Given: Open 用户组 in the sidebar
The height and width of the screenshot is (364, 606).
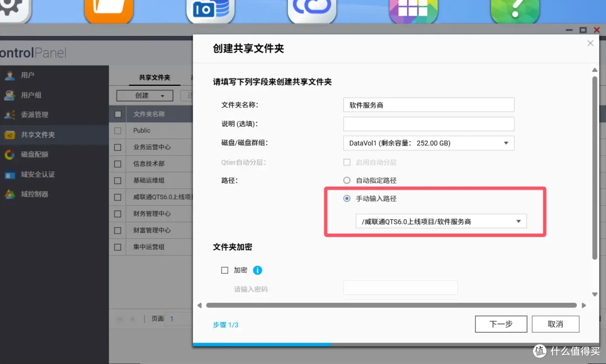Looking at the screenshot, I should [x=54, y=95].
